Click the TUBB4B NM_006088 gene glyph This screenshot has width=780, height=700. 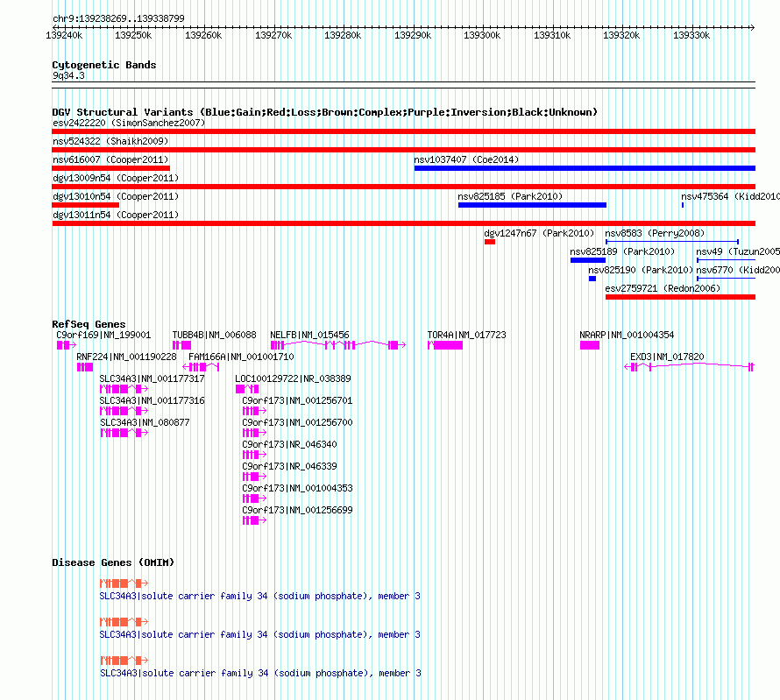(x=181, y=345)
